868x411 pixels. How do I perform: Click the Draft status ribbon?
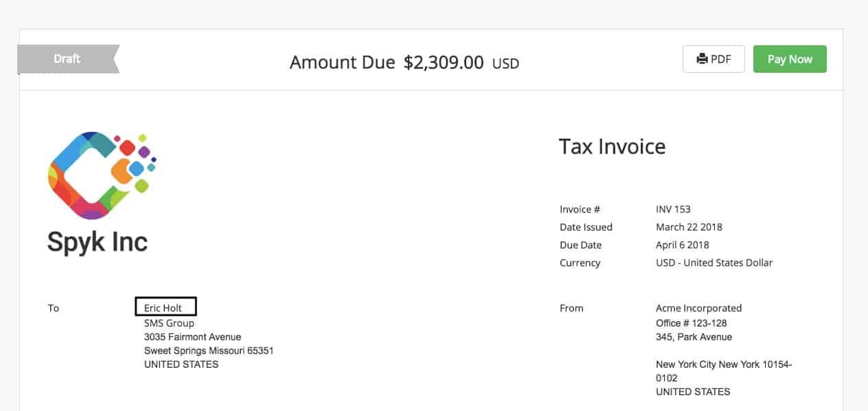[x=67, y=59]
